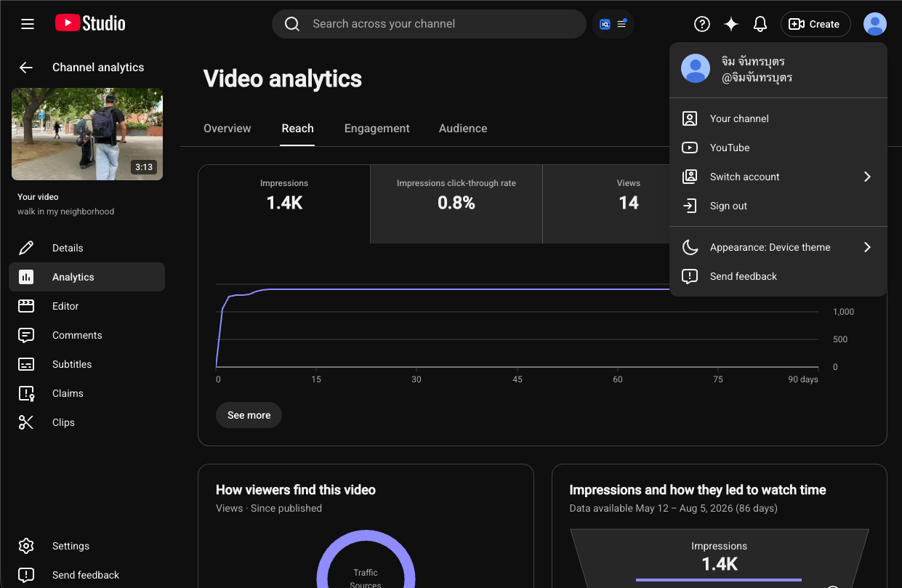Switch to the Engagement tab
The height and width of the screenshot is (588, 902).
click(x=377, y=129)
